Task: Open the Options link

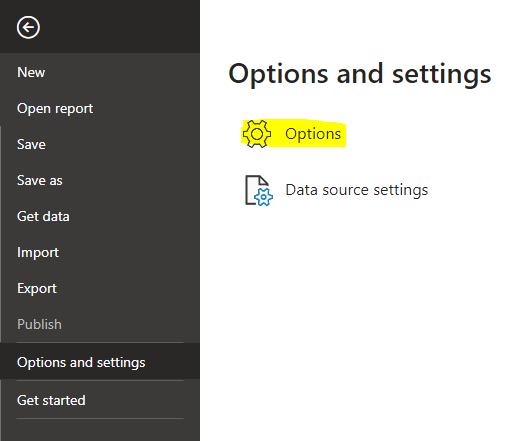Action: point(313,134)
